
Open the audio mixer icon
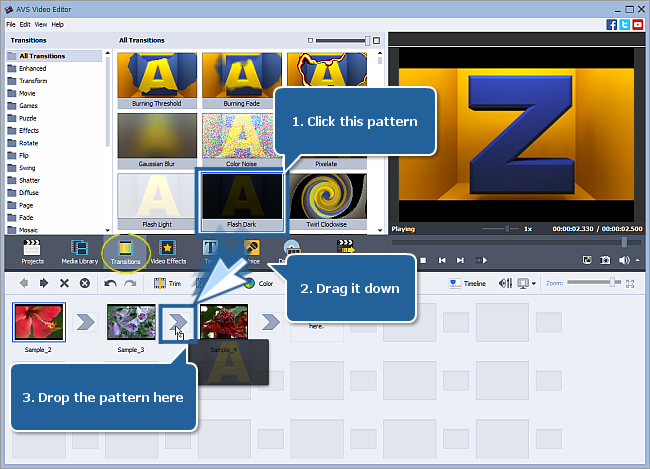coord(505,283)
